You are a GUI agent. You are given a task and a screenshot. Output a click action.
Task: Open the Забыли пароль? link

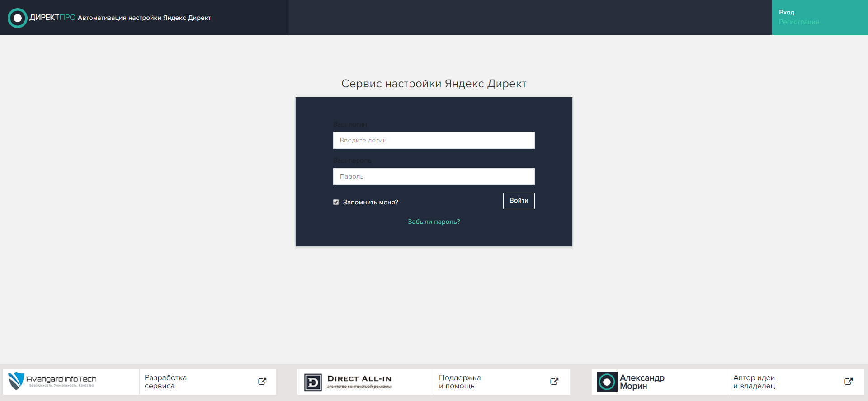click(x=434, y=222)
